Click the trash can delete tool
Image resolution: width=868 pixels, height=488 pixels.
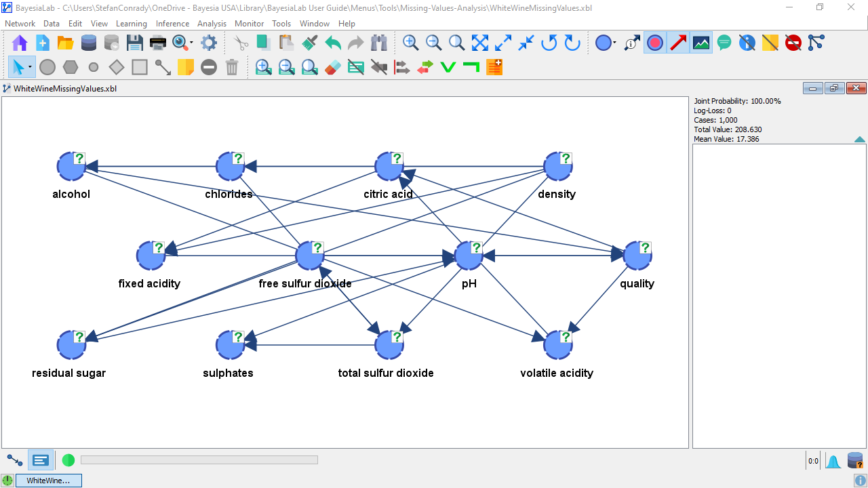click(x=232, y=67)
